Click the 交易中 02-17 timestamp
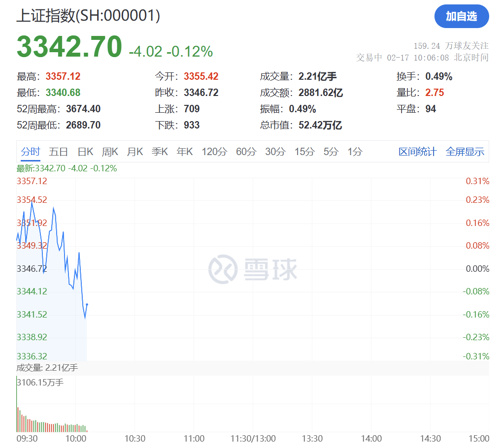 pos(422,58)
